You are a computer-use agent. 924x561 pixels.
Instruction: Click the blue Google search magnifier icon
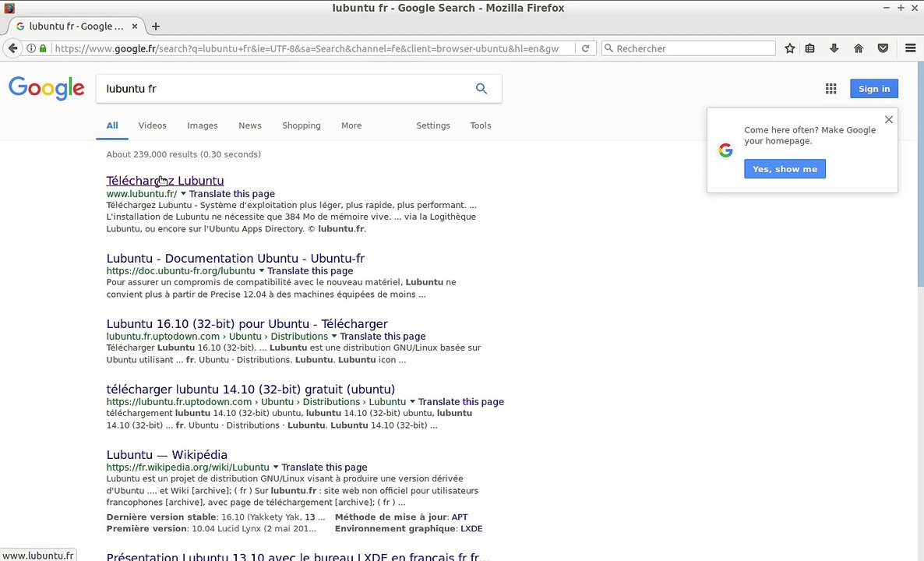[481, 88]
